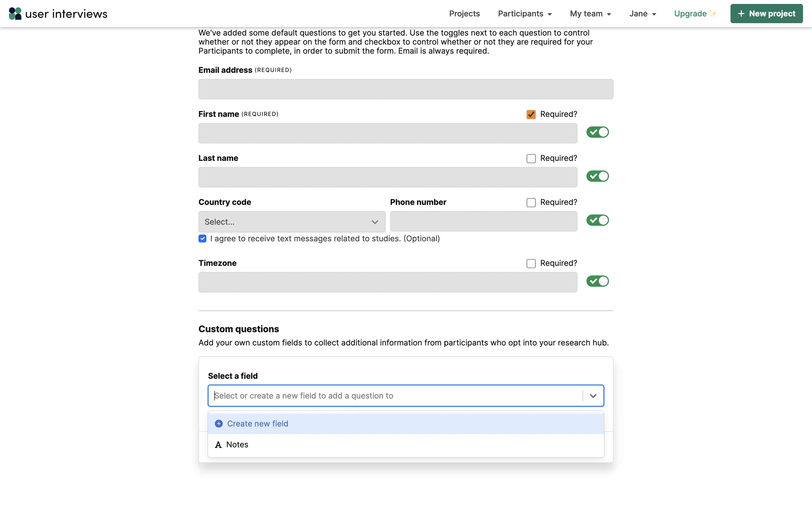Hide the Timezone field using its toggle
Screen dimensions: 812x508
[597, 281]
